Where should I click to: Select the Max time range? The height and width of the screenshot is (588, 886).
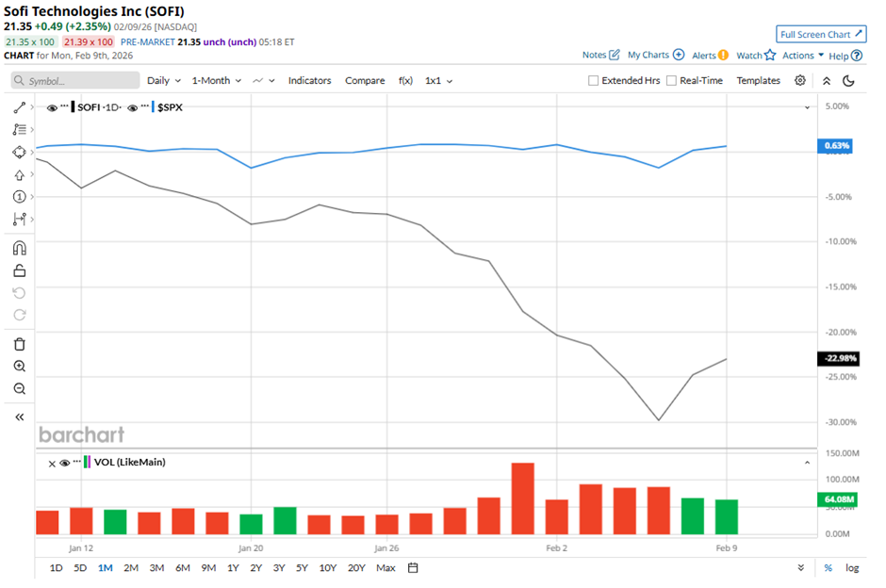pyautogui.click(x=386, y=567)
